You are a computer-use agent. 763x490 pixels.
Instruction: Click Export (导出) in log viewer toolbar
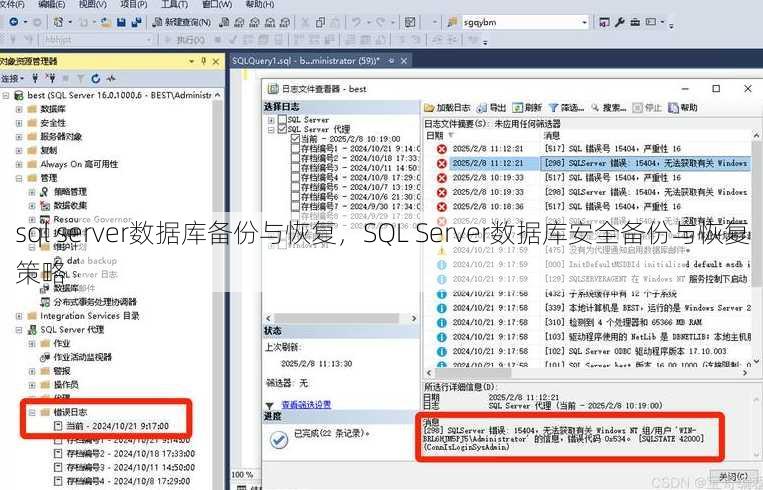(491, 108)
